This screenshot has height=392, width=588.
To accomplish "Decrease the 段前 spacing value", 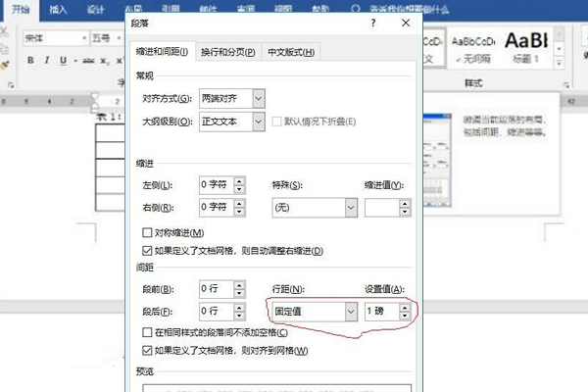I will [x=239, y=293].
